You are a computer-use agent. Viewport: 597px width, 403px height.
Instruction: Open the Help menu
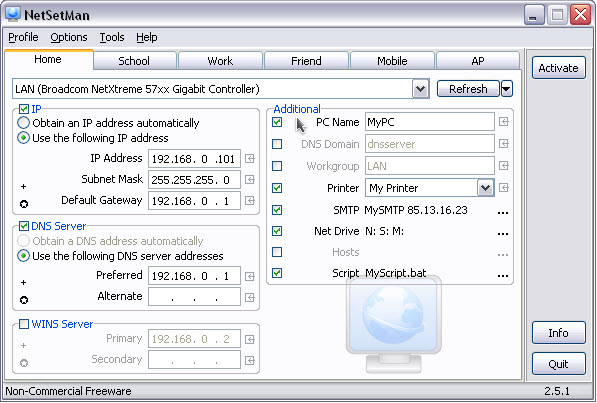click(147, 37)
